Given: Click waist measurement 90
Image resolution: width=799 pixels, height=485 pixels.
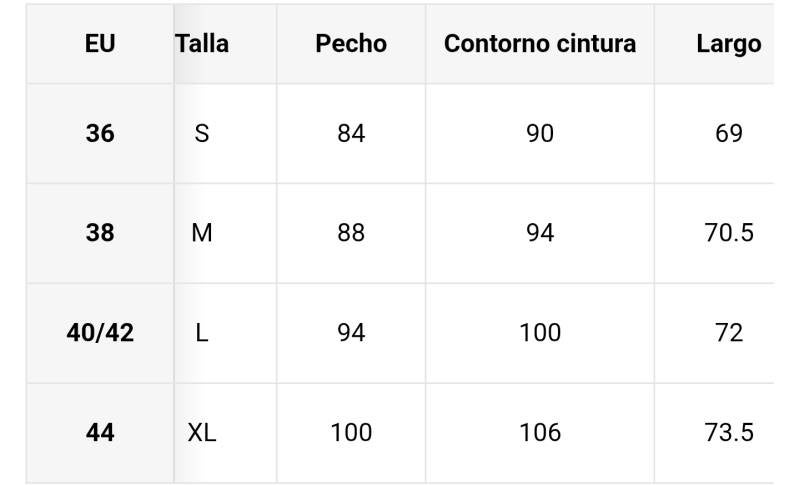Looking at the screenshot, I should (540, 133).
